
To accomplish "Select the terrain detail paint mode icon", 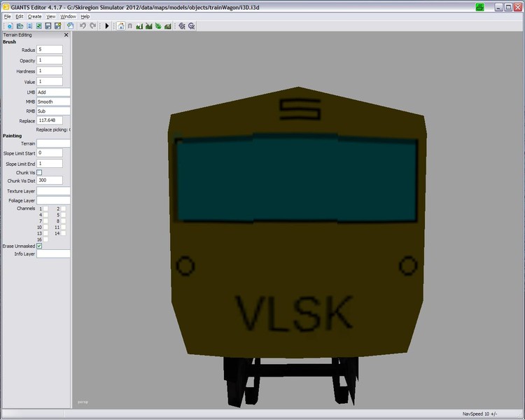I will point(148,26).
